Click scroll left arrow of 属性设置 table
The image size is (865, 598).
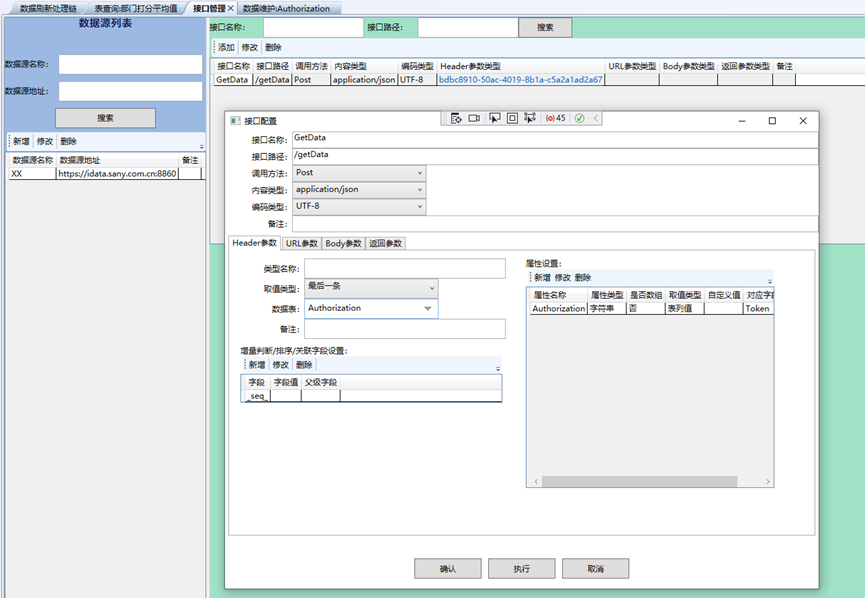click(536, 482)
